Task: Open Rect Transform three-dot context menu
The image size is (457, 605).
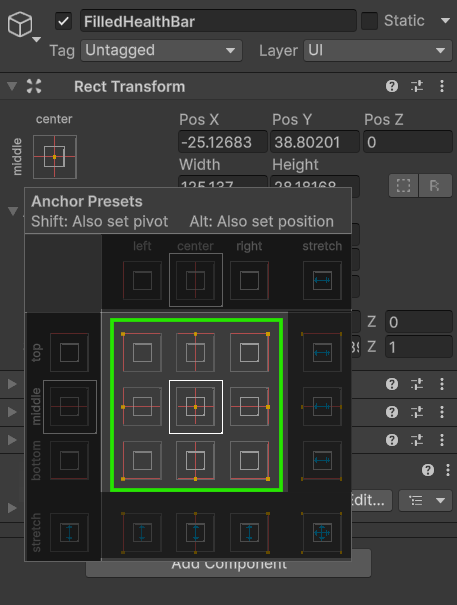Action: pyautogui.click(x=442, y=86)
